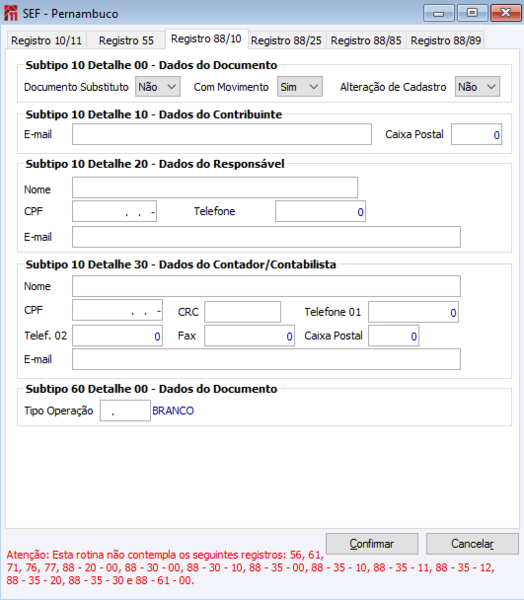Focus the Contador CPF field

[x=118, y=310]
